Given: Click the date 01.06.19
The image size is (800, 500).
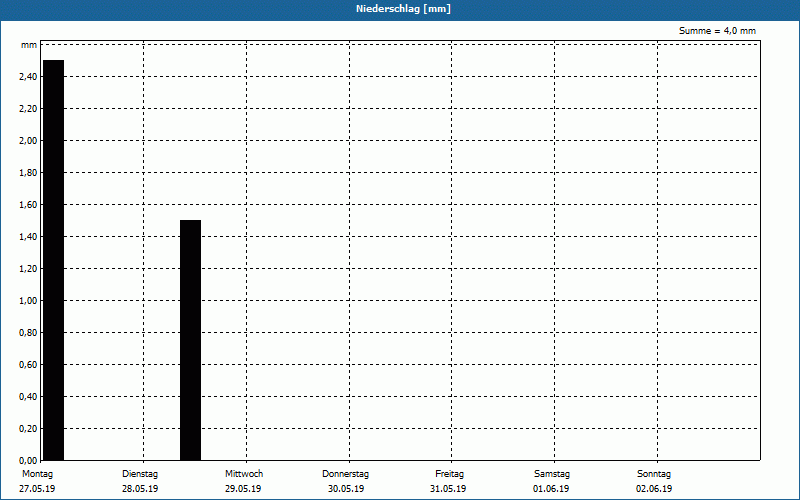Looking at the screenshot, I should tap(551, 489).
